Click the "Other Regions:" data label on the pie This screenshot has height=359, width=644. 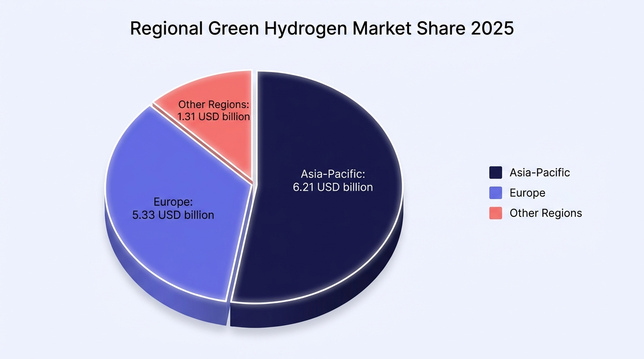tap(214, 104)
